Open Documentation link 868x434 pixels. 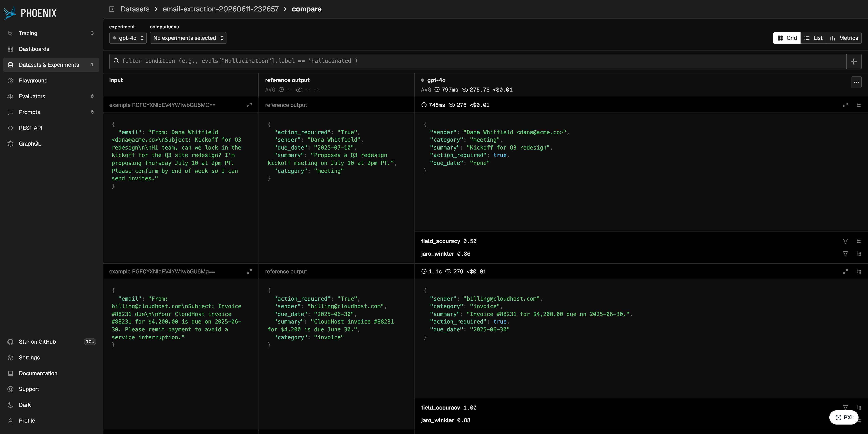[x=51, y=373]
